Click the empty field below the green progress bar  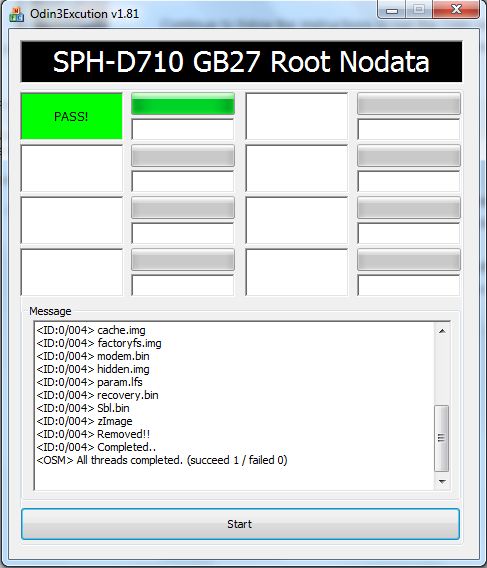(x=183, y=129)
